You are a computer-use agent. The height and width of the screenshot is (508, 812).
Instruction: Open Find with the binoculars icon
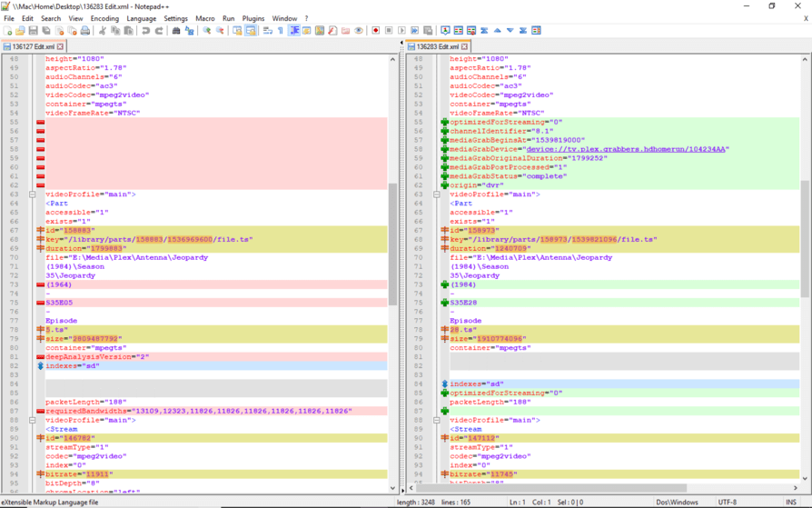coord(176,31)
